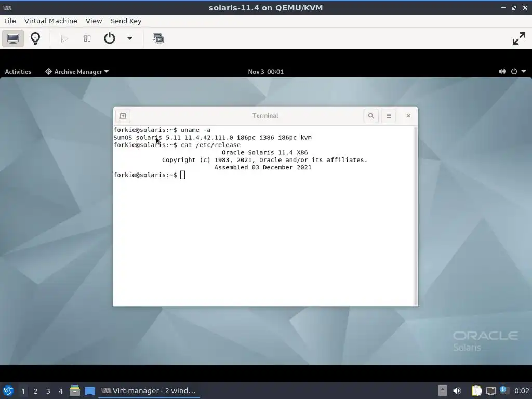Image resolution: width=532 pixels, height=399 pixels.
Task: Click the network tray icon
Action: click(490, 391)
